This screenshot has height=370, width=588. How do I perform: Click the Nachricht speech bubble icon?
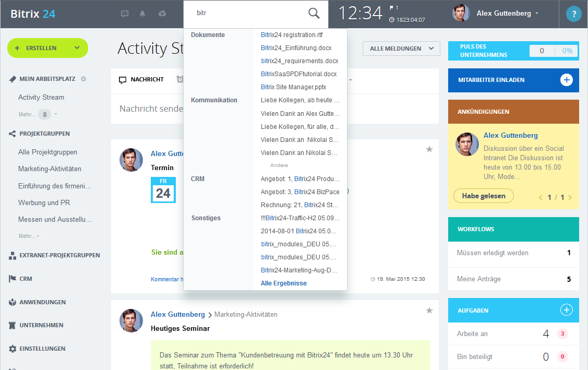click(123, 80)
